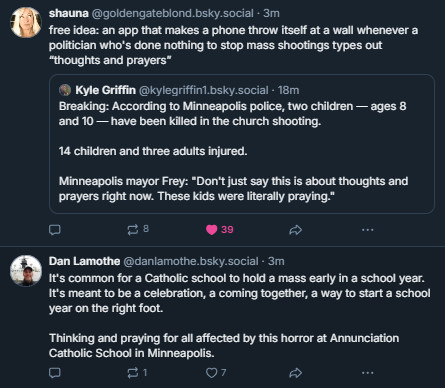Share Dan Lamothe's post
Viewport: 445px width, 388px height.
pos(295,373)
